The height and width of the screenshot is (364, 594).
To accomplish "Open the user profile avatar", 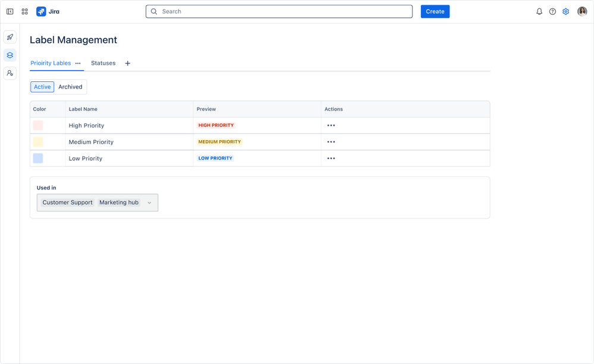I will point(582,12).
